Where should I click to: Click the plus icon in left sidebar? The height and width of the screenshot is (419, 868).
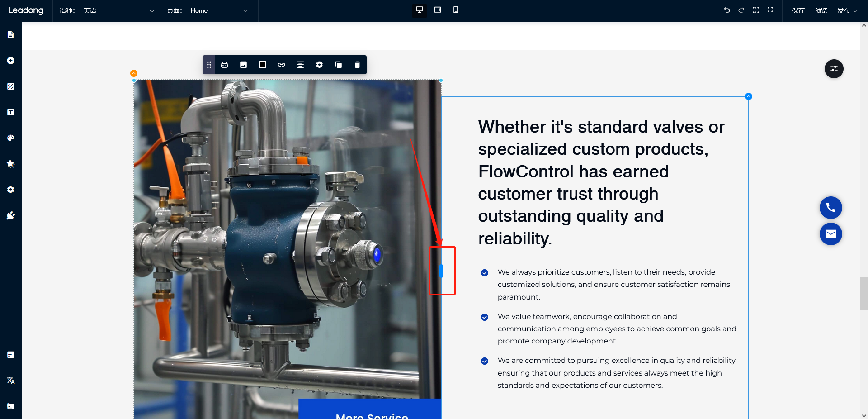tap(11, 61)
